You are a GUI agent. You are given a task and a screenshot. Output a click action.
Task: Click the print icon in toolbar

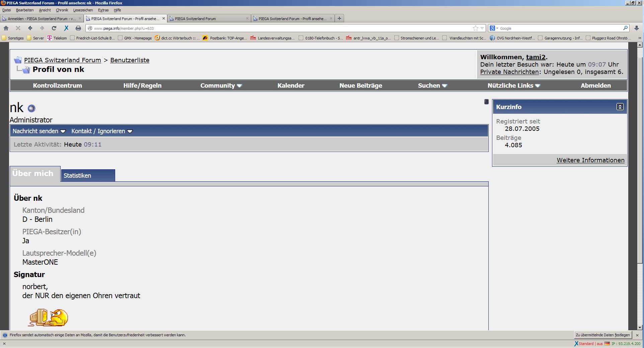pos(78,28)
